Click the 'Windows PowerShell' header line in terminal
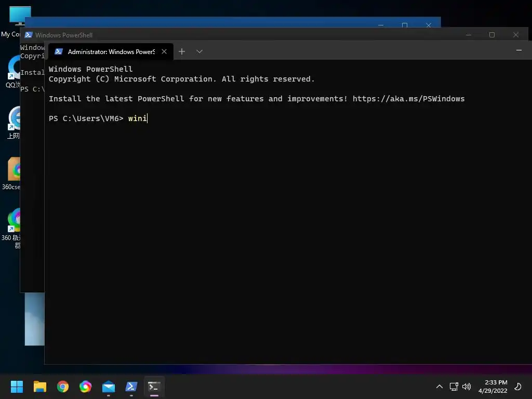Image resolution: width=532 pixels, height=399 pixels. click(90, 69)
